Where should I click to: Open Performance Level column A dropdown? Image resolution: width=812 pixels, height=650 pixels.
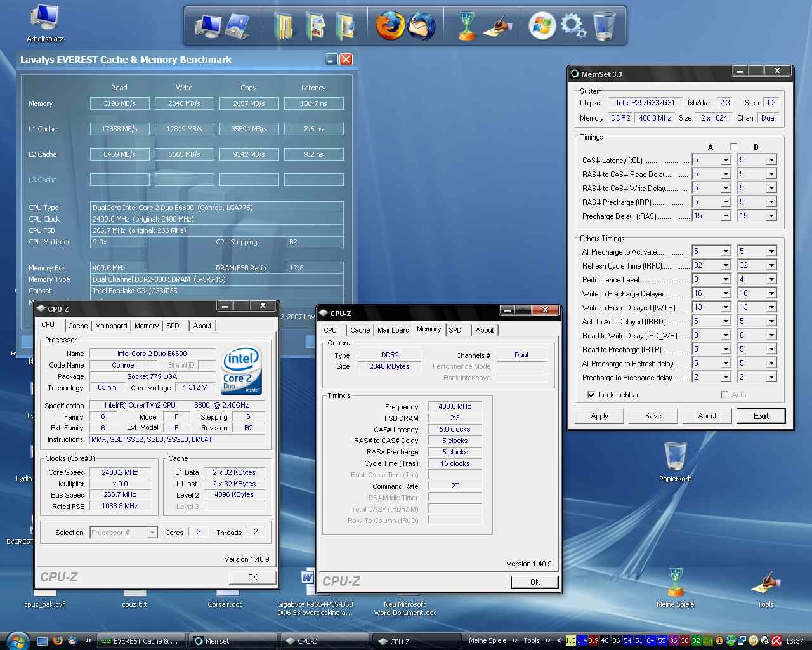coord(726,279)
